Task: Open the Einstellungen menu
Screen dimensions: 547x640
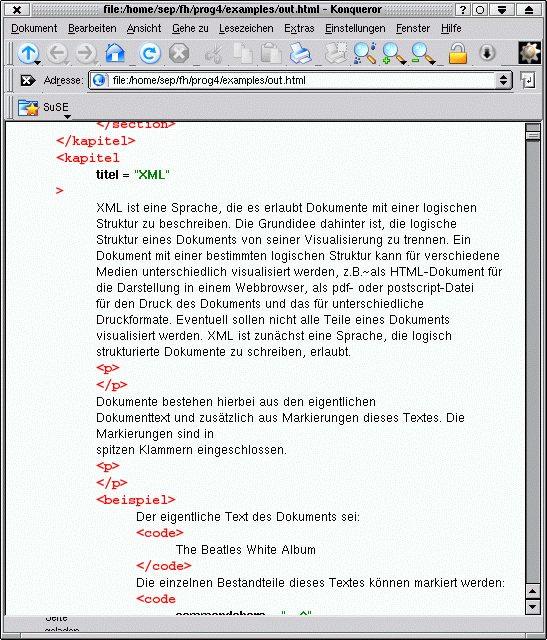Action: click(x=355, y=29)
